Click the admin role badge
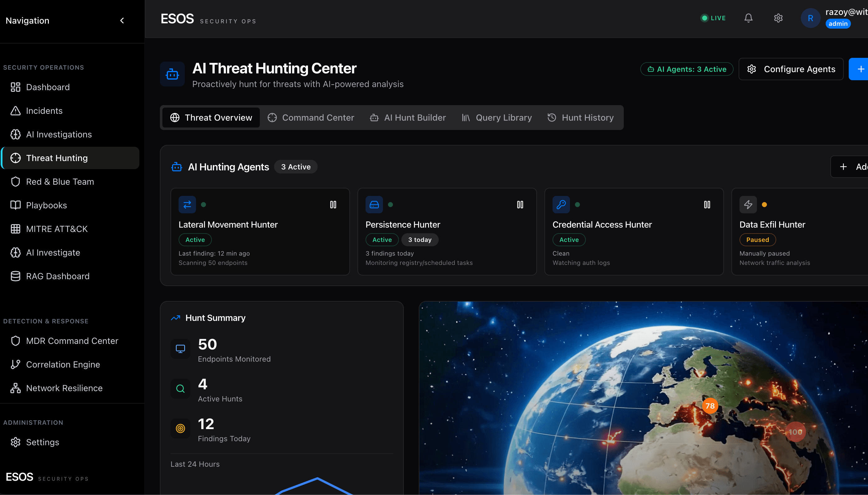 coord(838,23)
